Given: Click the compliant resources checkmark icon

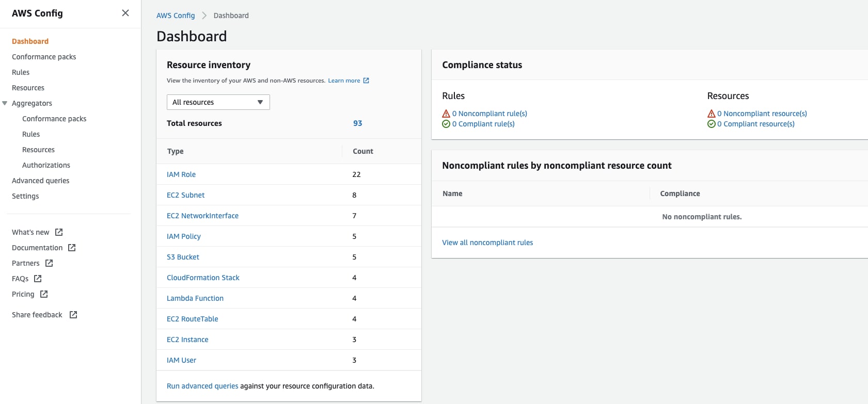Looking at the screenshot, I should [x=712, y=124].
